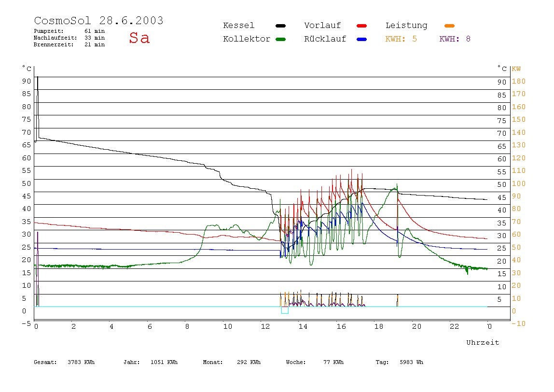This screenshot has width=554, height=392.
Task: Click the '12' hour tick on time axis
Action: point(265,327)
